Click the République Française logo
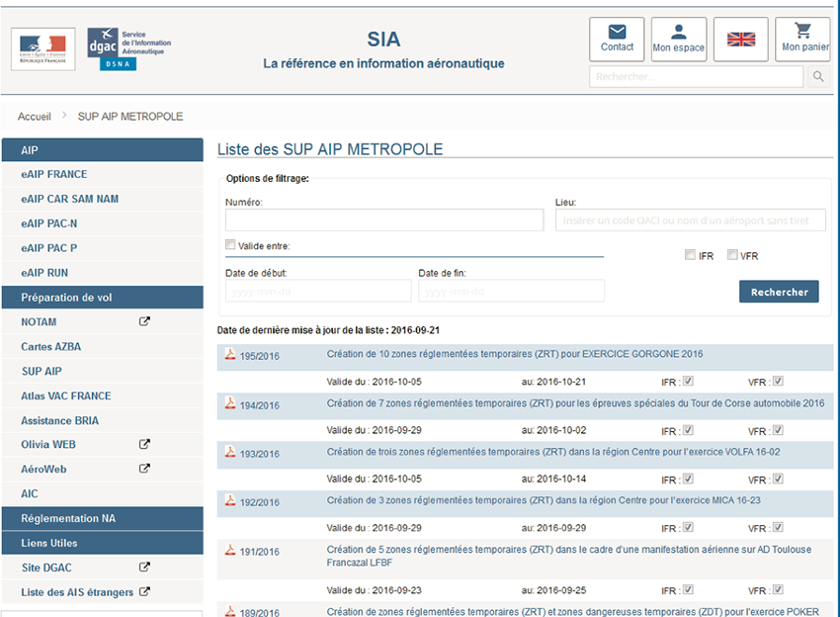Viewport: 840px width, 617px height. pyautogui.click(x=42, y=49)
